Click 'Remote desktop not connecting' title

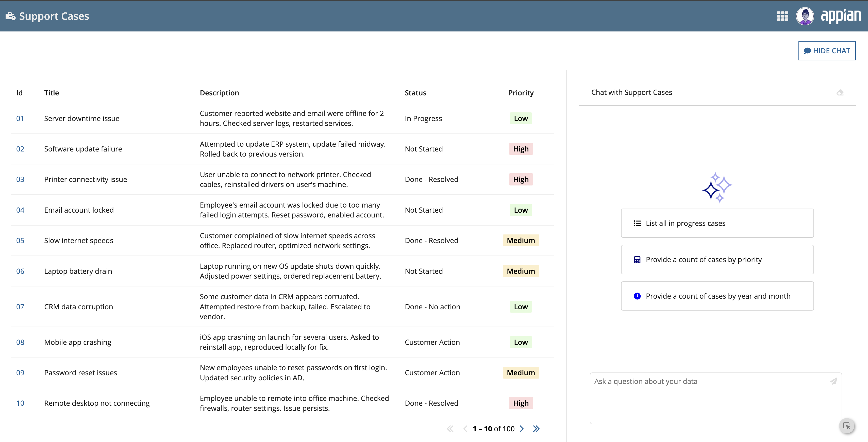click(x=97, y=403)
